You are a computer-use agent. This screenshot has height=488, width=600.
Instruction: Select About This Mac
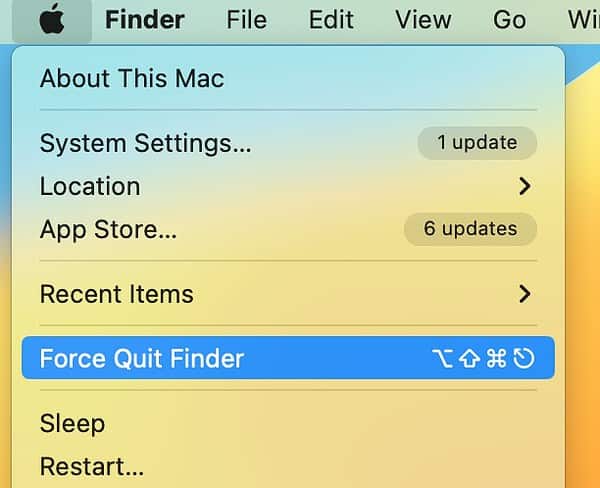pos(132,79)
